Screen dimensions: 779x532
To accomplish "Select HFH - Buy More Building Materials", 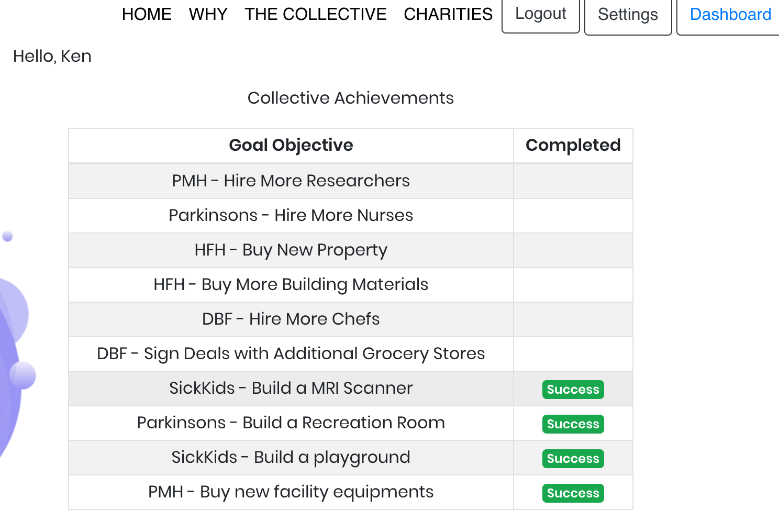I will tap(291, 284).
